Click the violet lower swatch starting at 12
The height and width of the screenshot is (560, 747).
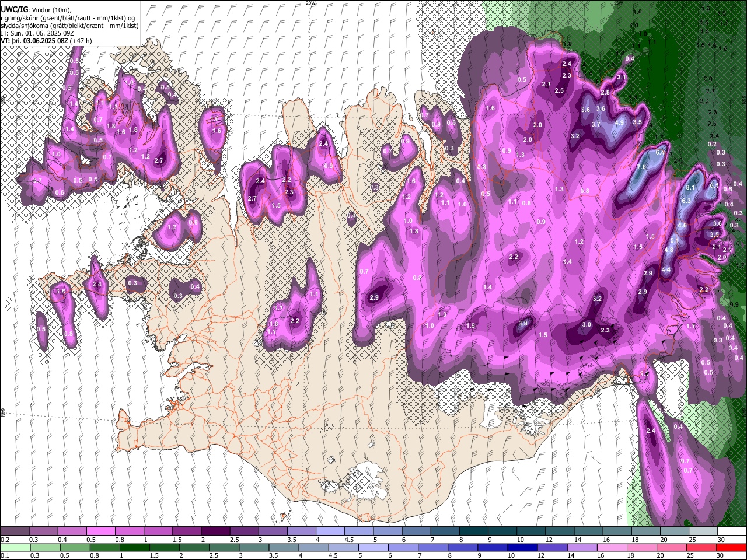point(553,547)
